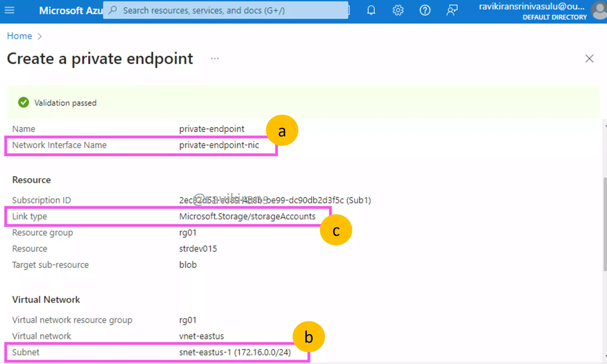The height and width of the screenshot is (364, 607).
Task: Click the Target sub-resource label
Action: coord(50,265)
